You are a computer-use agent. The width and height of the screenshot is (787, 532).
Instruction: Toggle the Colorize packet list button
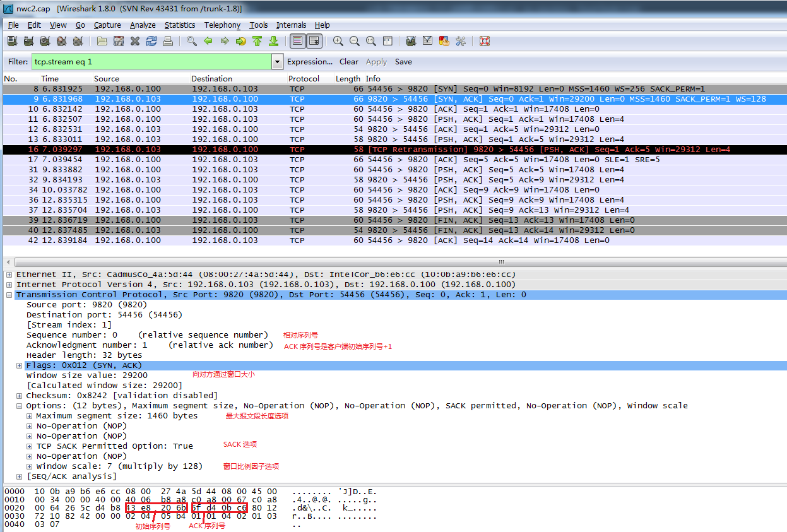[x=297, y=42]
